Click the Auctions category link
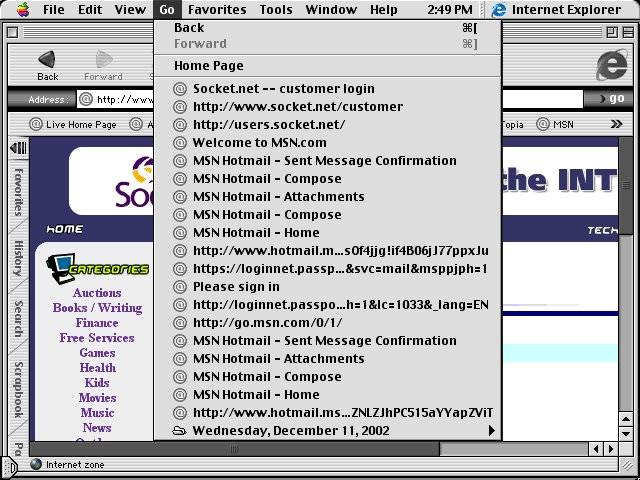This screenshot has width=640, height=480. [97, 293]
